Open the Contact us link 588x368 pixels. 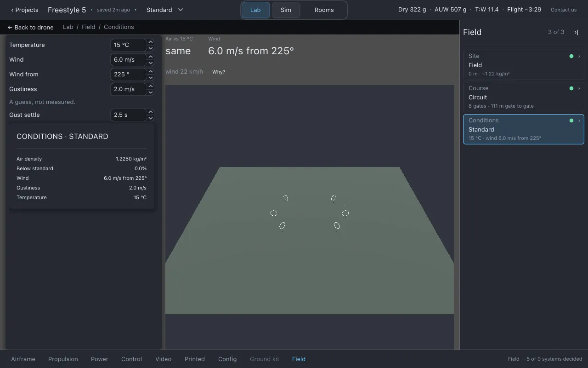[564, 10]
